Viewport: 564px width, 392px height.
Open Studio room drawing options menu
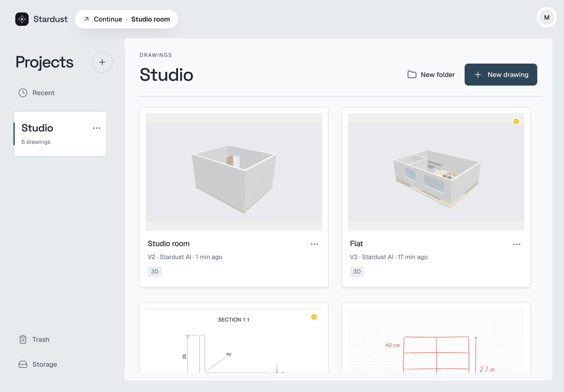[314, 244]
